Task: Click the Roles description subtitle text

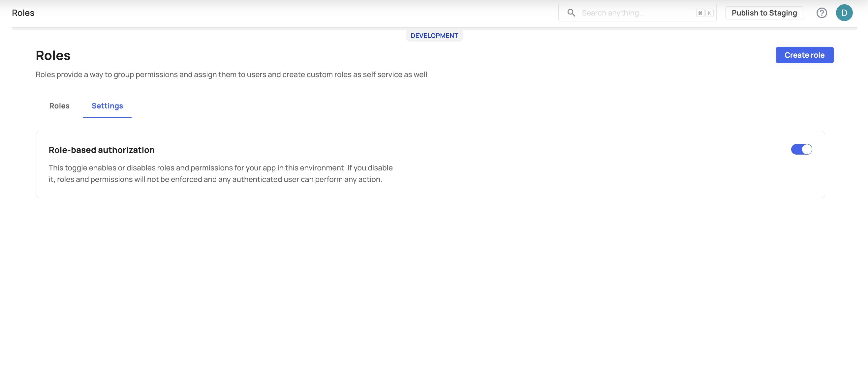Action: point(231,74)
